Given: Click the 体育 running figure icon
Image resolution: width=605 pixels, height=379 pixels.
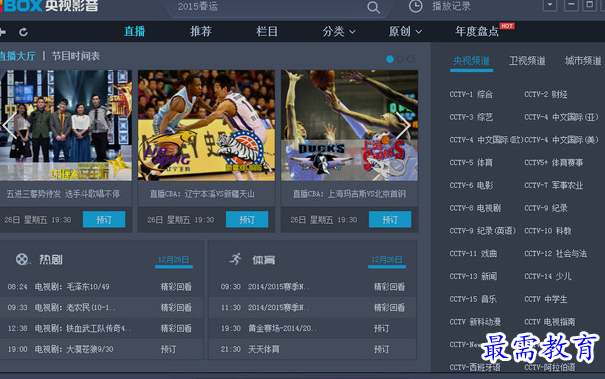Looking at the screenshot, I should pos(235,259).
